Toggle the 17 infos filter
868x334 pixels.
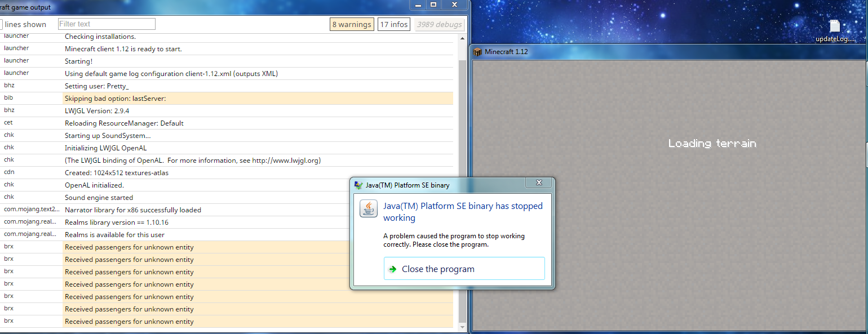pyautogui.click(x=393, y=24)
